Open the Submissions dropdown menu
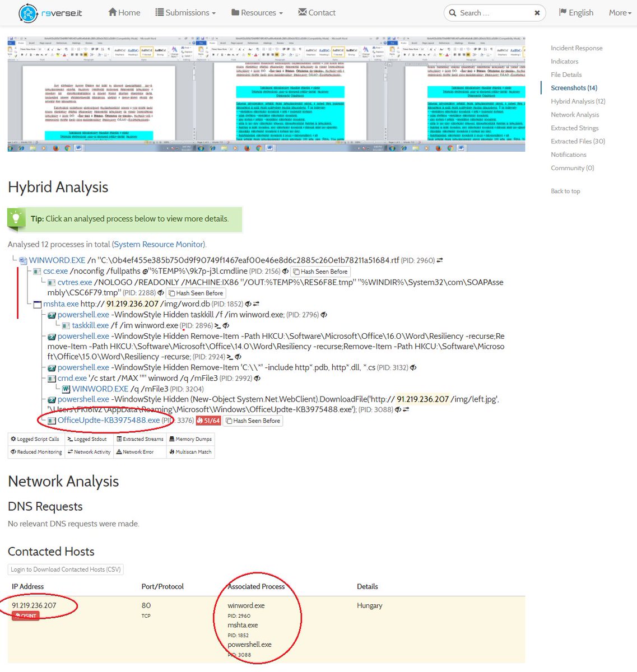This screenshot has height=672, width=637. (x=185, y=12)
